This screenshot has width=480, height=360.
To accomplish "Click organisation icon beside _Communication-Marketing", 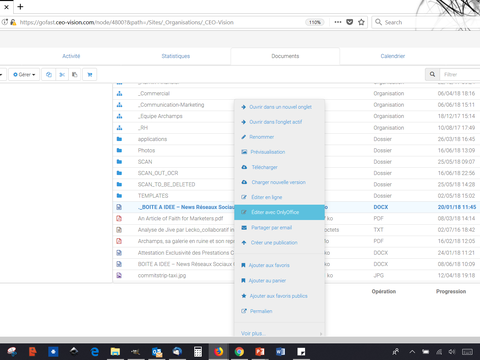I will (119, 105).
